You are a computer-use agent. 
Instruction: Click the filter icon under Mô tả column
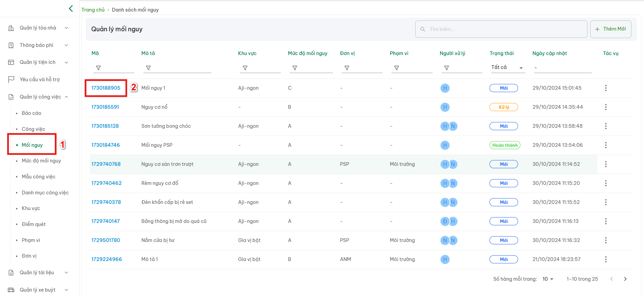pyautogui.click(x=148, y=68)
